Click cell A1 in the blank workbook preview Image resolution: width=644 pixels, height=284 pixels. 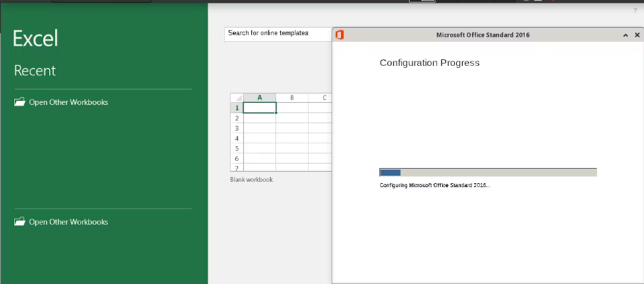[260, 108]
